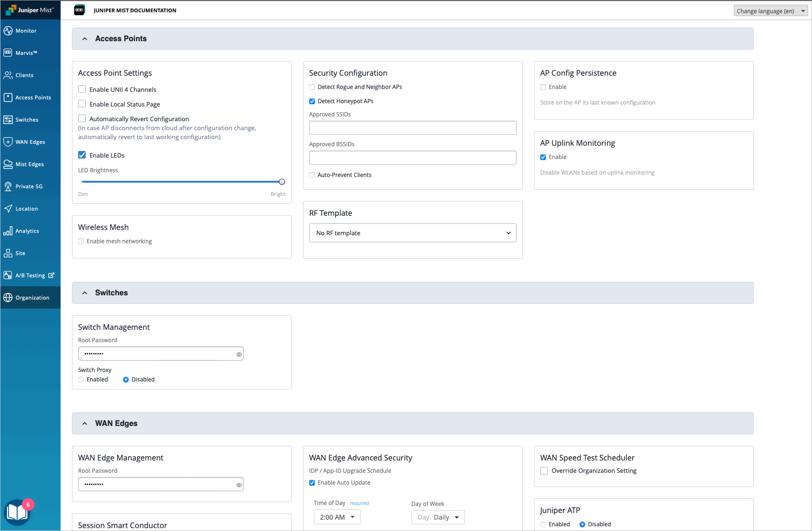812x531 pixels.
Task: Click the Location arrow icon
Action: point(8,209)
